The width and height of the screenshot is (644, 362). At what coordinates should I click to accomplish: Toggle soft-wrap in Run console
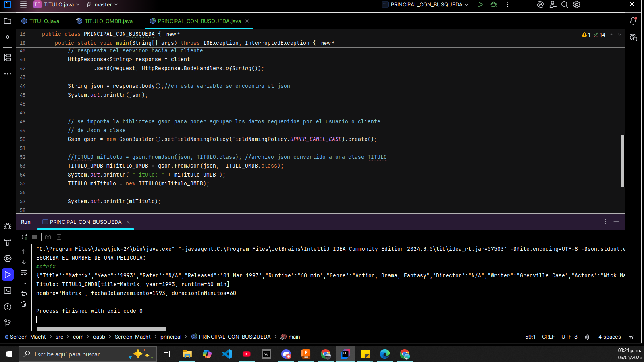coord(24,273)
